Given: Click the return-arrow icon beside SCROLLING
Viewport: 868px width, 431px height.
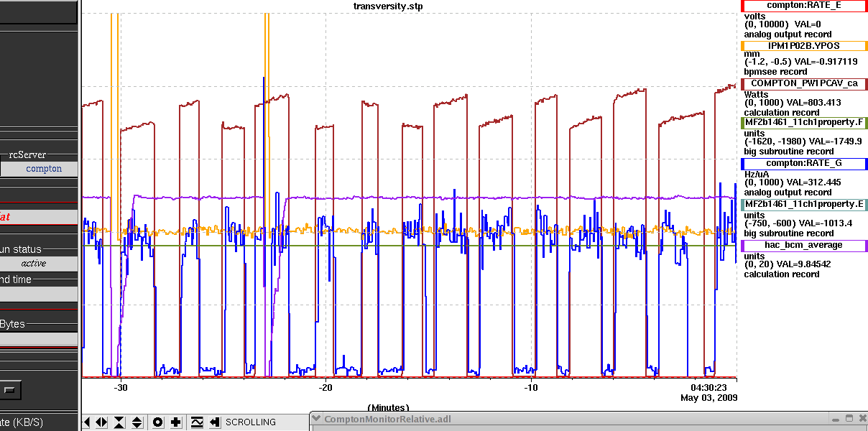Looking at the screenshot, I should coord(214,422).
